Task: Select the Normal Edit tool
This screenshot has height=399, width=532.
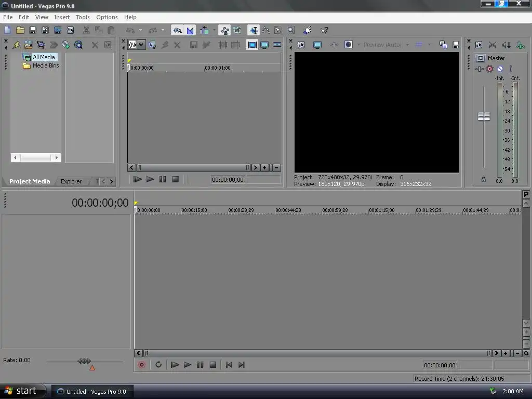Action: point(254,30)
